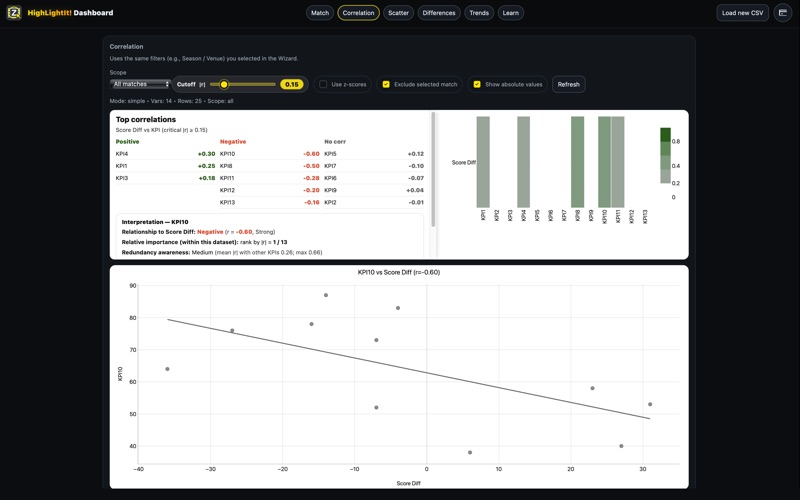Click the Top correlations panel scrollbar
This screenshot has height=500, width=800.
[x=433, y=169]
